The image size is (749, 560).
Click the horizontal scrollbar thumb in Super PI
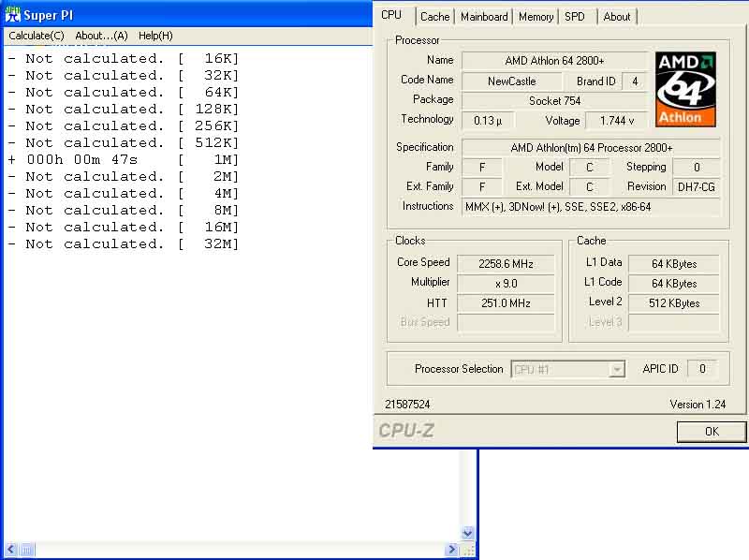(27, 550)
